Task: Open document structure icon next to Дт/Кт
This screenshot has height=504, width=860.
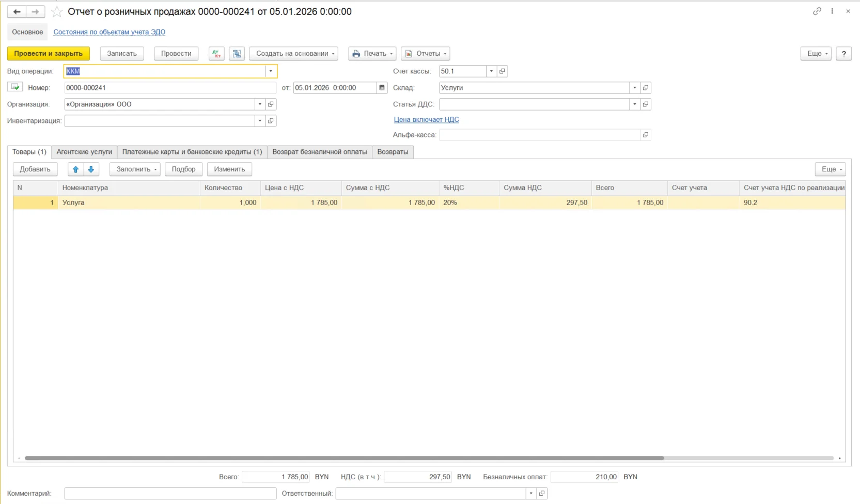Action: tap(237, 54)
